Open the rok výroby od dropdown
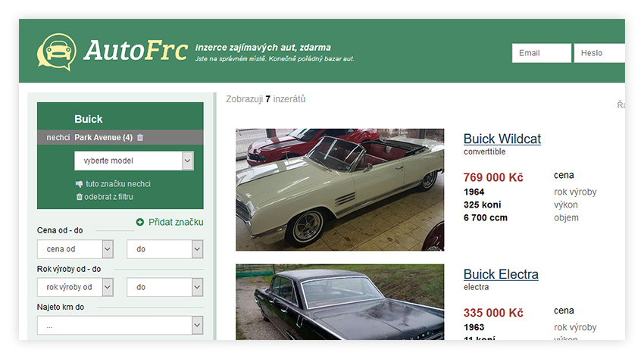 (x=75, y=287)
